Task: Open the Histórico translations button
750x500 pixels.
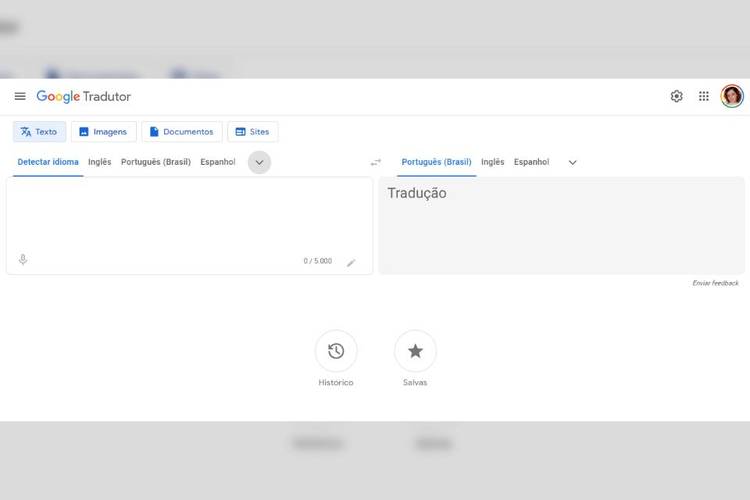Action: 336,351
